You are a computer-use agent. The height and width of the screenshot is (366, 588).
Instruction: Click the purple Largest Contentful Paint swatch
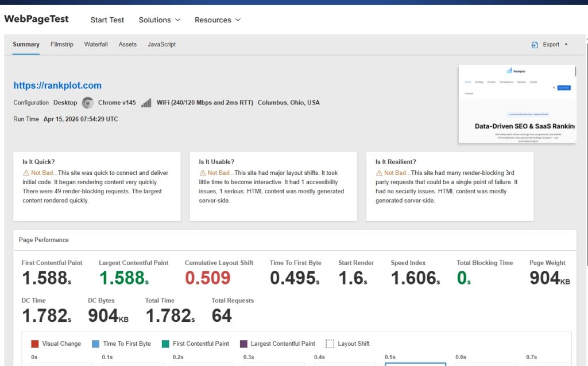click(243, 344)
